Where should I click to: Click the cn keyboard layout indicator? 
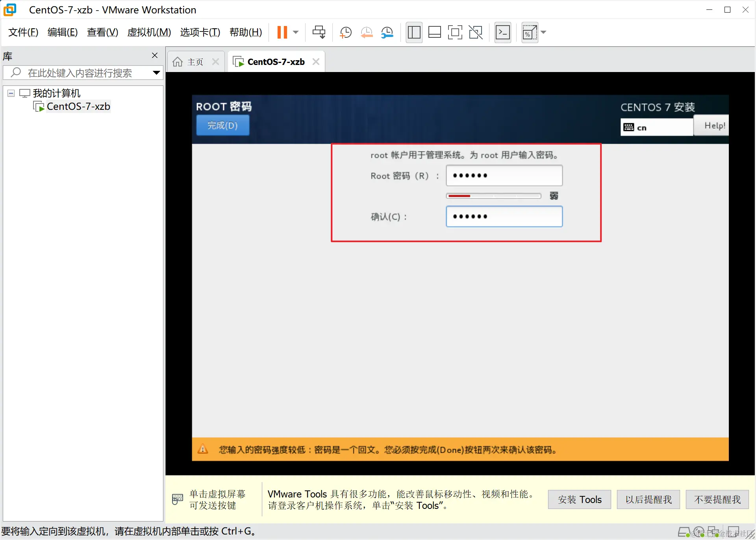[656, 128]
